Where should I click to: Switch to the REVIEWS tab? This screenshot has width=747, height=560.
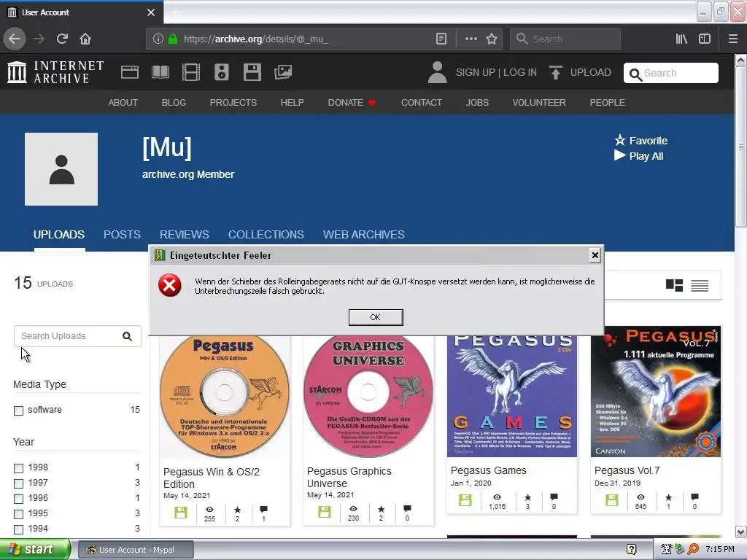[185, 235]
